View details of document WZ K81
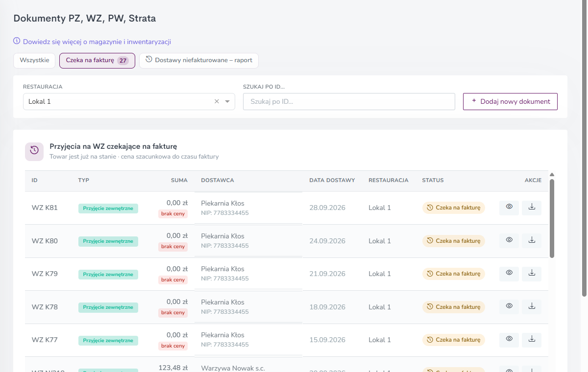 [x=509, y=208]
